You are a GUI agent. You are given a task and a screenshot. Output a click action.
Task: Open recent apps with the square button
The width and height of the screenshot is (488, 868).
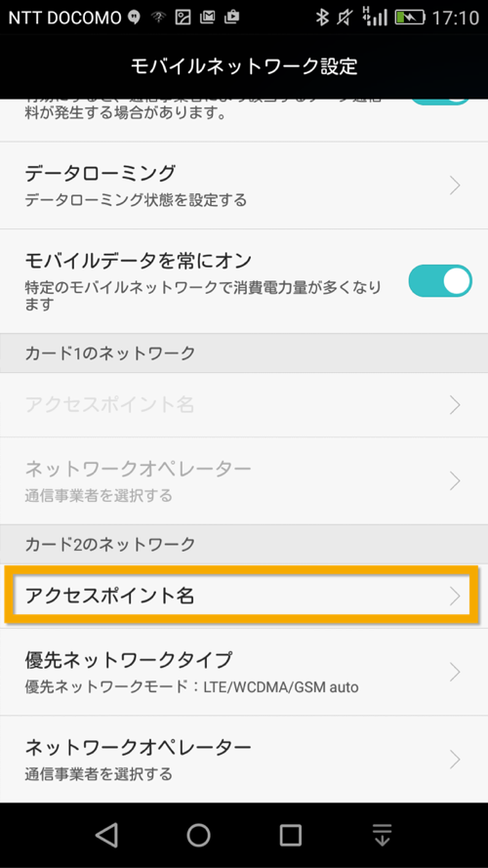pyautogui.click(x=291, y=834)
